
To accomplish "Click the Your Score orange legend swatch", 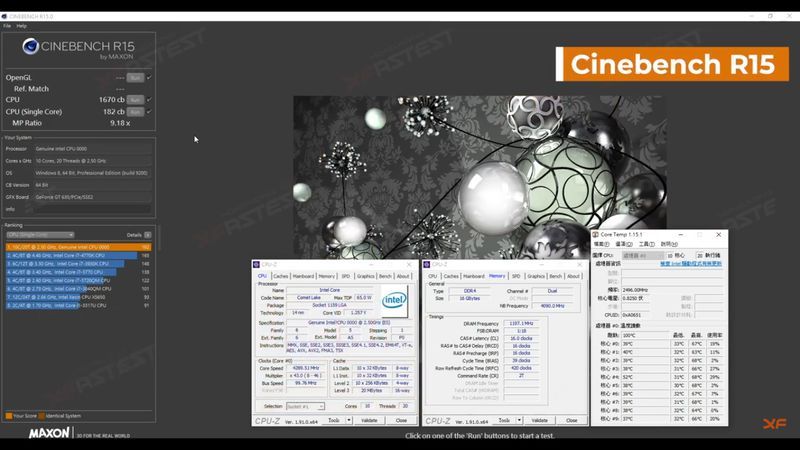I will coord(9,416).
